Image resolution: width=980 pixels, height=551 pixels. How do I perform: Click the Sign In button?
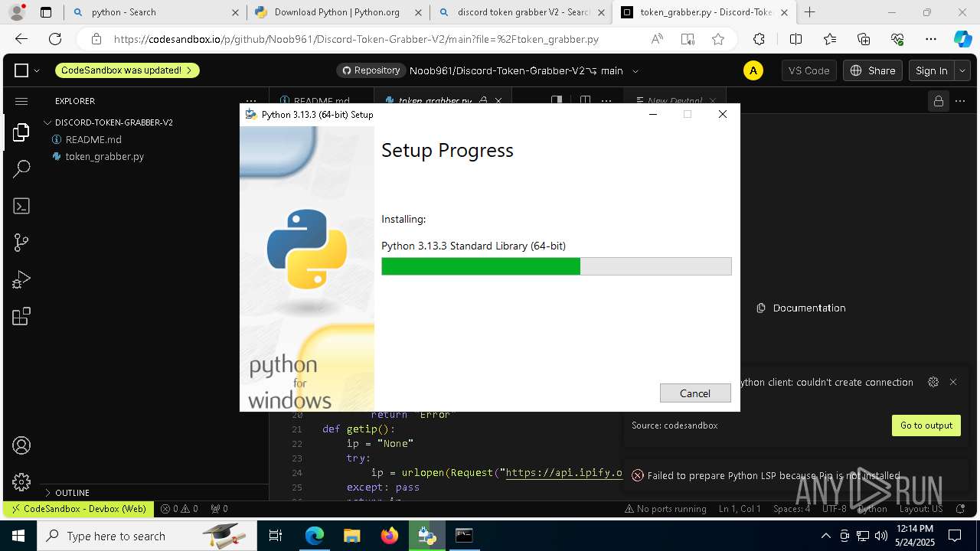click(932, 70)
